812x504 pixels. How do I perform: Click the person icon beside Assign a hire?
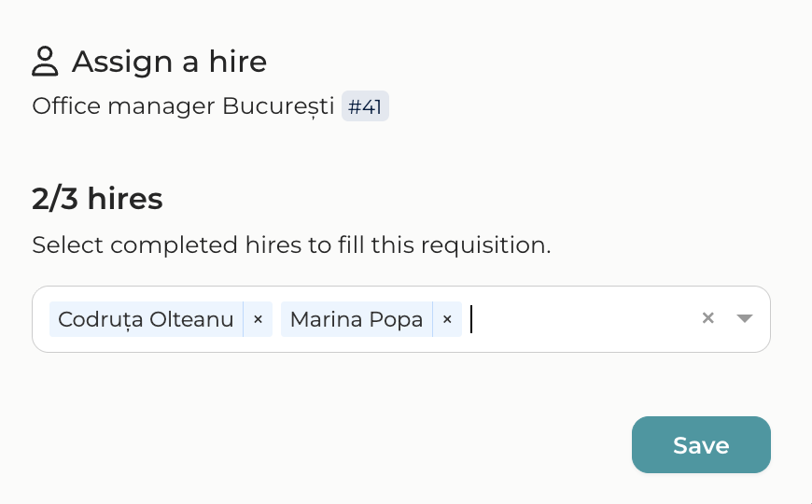[x=45, y=62]
